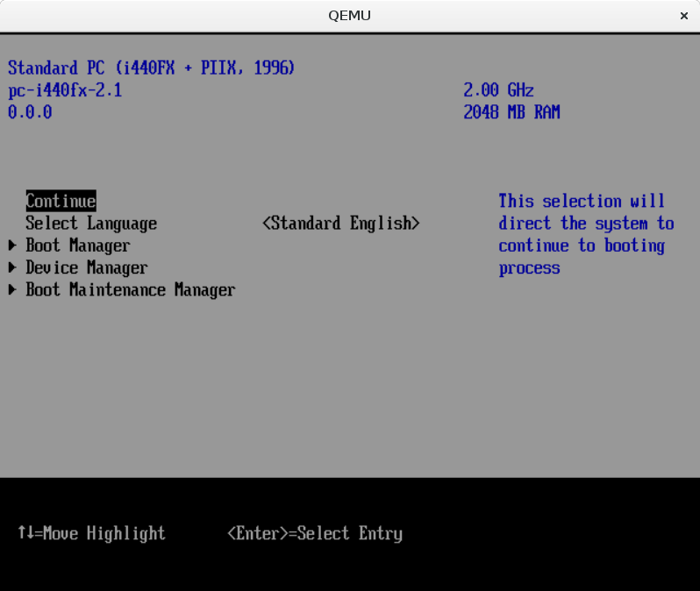The height and width of the screenshot is (591, 700).
Task: Click the Standard PC (i440FX + PIIX, 1996) heading
Action: (x=152, y=68)
